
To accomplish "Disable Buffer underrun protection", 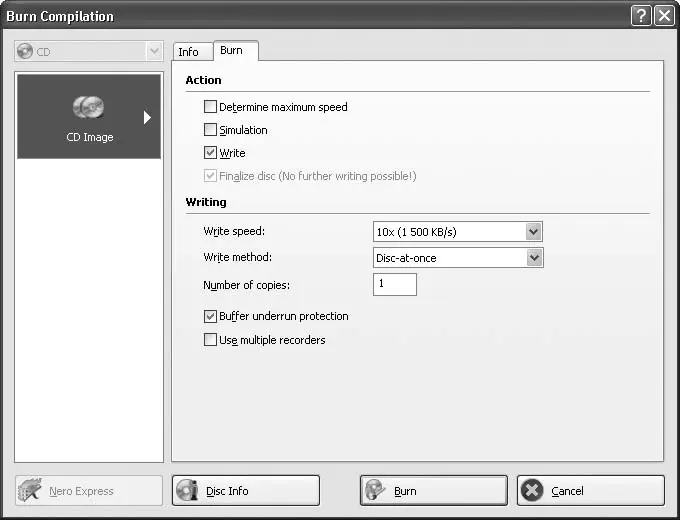I will click(210, 316).
